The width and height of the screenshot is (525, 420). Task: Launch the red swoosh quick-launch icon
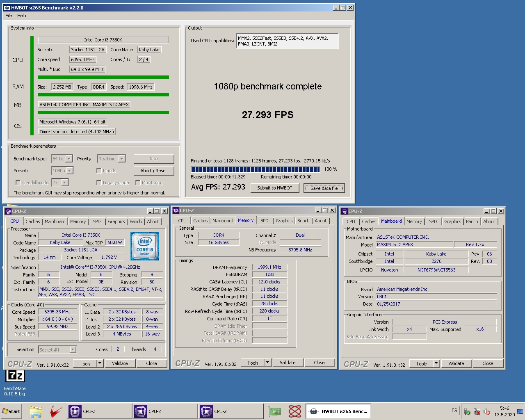[56, 411]
